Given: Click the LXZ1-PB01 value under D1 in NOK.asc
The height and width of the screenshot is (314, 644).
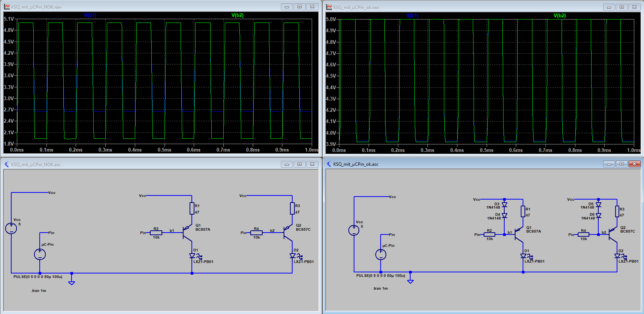Looking at the screenshot, I should pos(203,262).
